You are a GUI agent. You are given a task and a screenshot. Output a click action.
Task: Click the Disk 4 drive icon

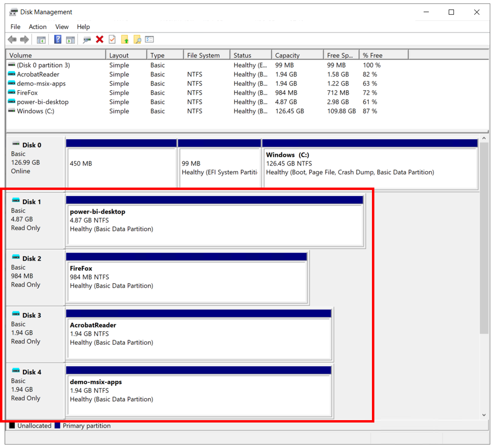(16, 371)
